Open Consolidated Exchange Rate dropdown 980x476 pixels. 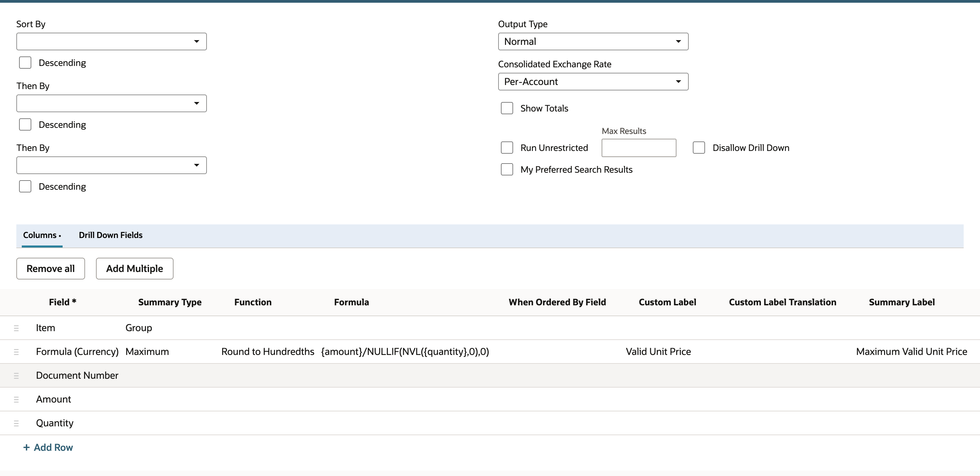pos(593,82)
